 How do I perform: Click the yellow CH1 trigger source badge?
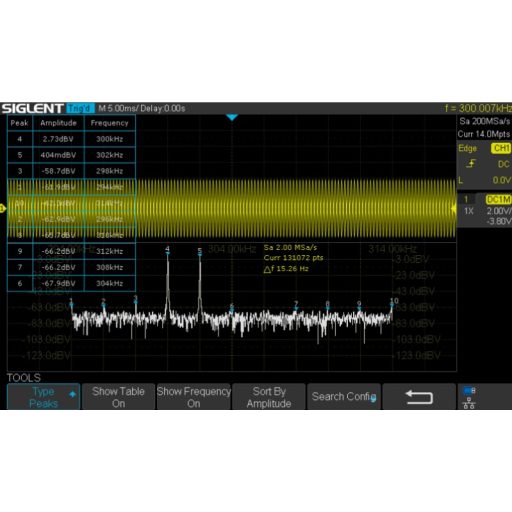pyautogui.click(x=501, y=148)
